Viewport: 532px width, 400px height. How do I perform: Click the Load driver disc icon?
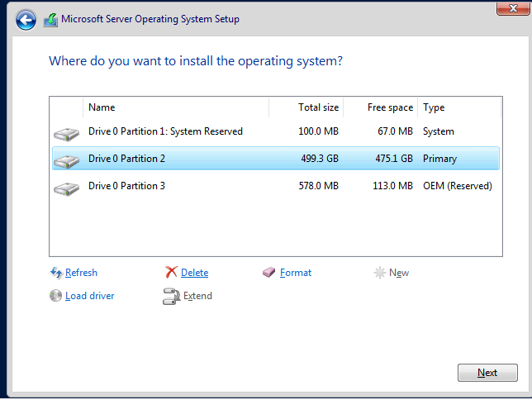[x=55, y=296]
